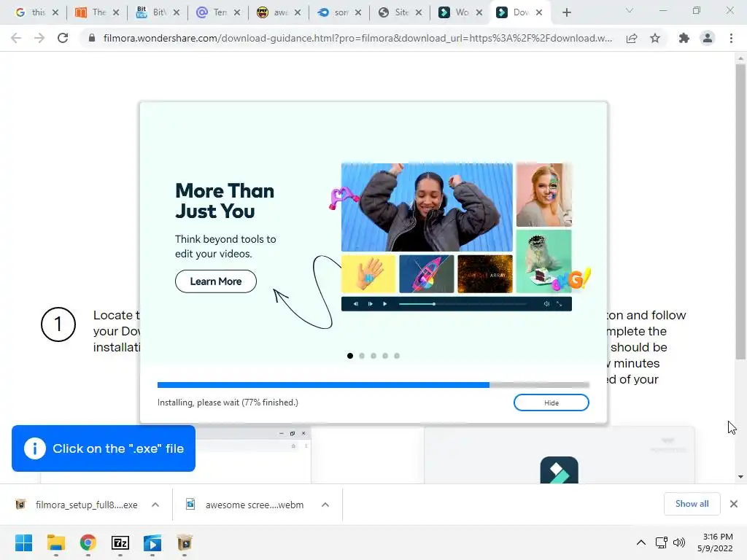Click the golden particle array thumbnail
This screenshot has width=747, height=560.
coord(485,274)
